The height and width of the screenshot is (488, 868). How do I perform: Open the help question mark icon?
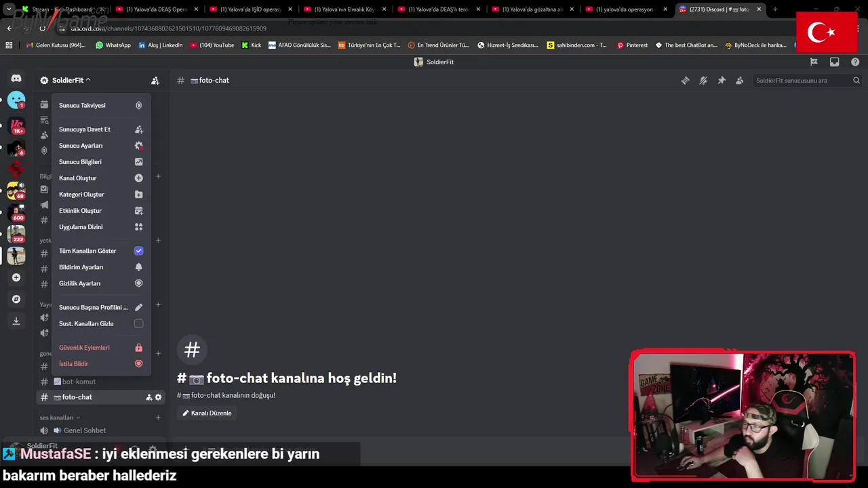click(x=855, y=62)
